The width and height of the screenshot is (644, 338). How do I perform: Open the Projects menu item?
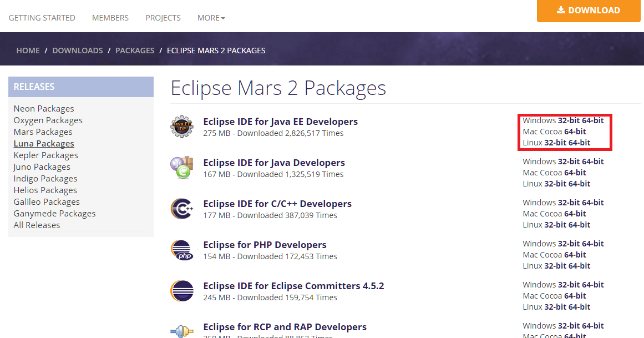pos(163,18)
